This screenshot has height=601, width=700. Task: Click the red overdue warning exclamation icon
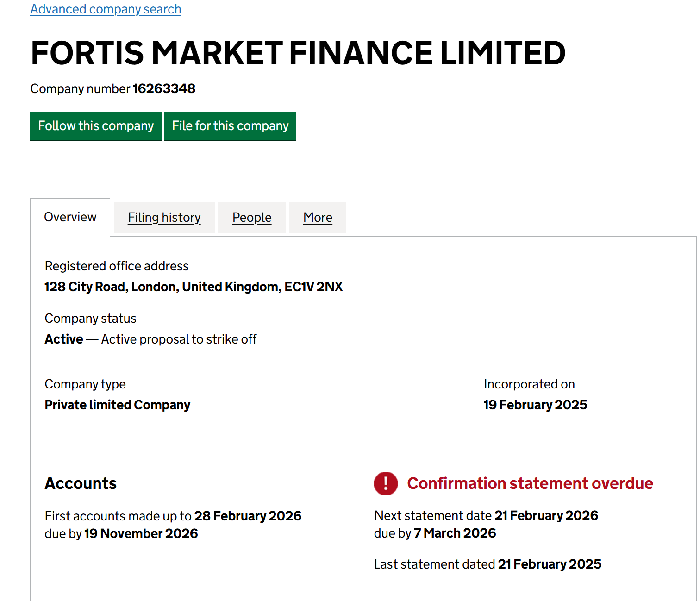pos(386,483)
